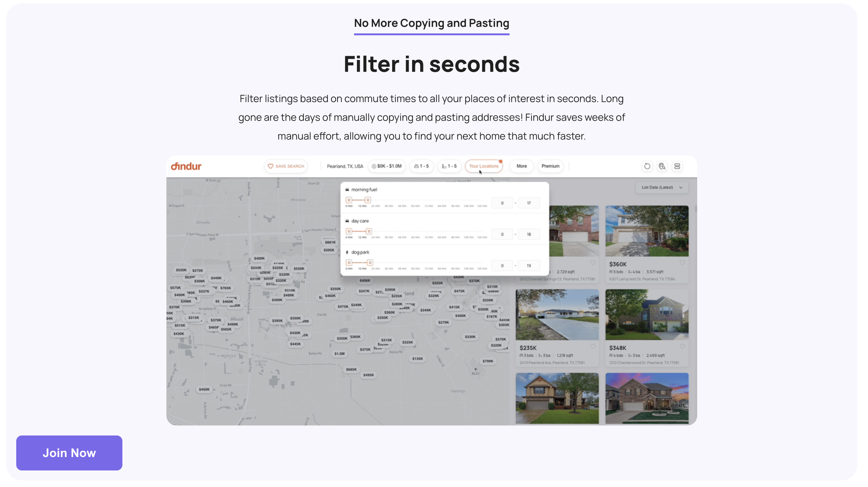
Task: Open the 2612 Emerald Springs Ct listing photo
Action: pos(574,231)
